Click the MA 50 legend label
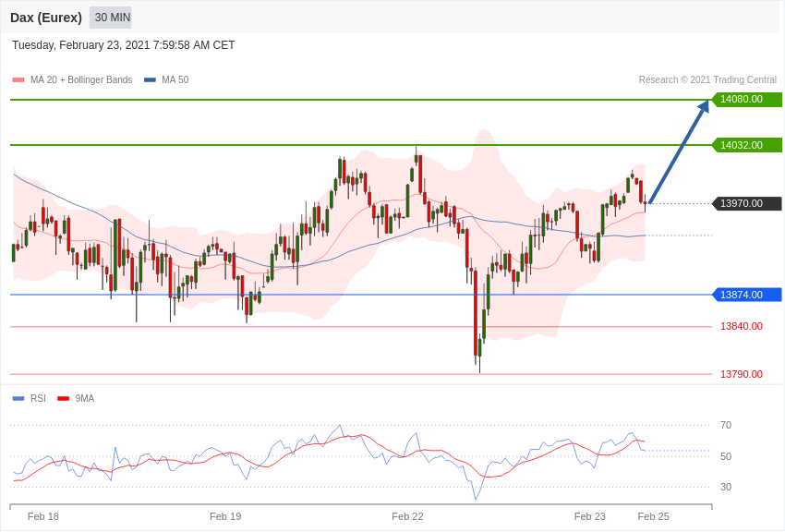This screenshot has height=532, width=785. click(x=175, y=79)
